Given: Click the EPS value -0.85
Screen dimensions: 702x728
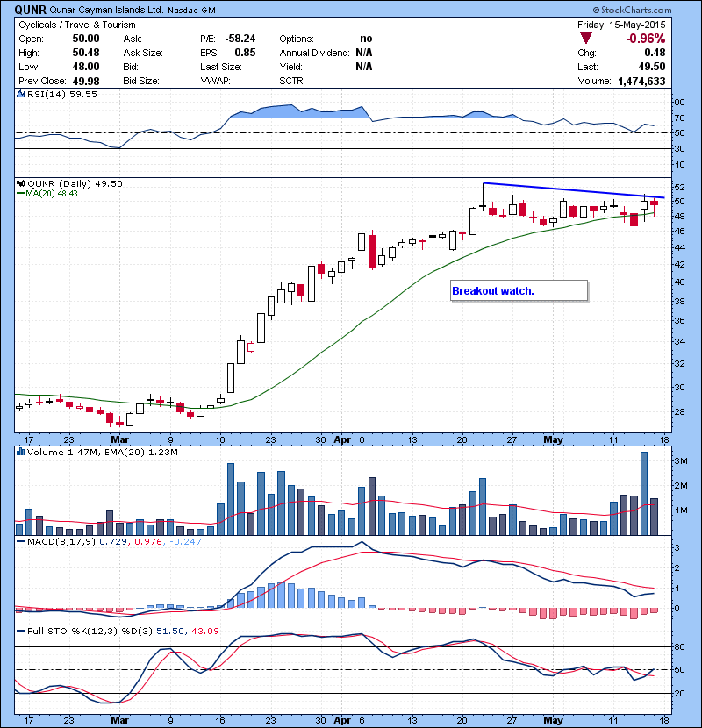Looking at the screenshot, I should click(x=243, y=53).
